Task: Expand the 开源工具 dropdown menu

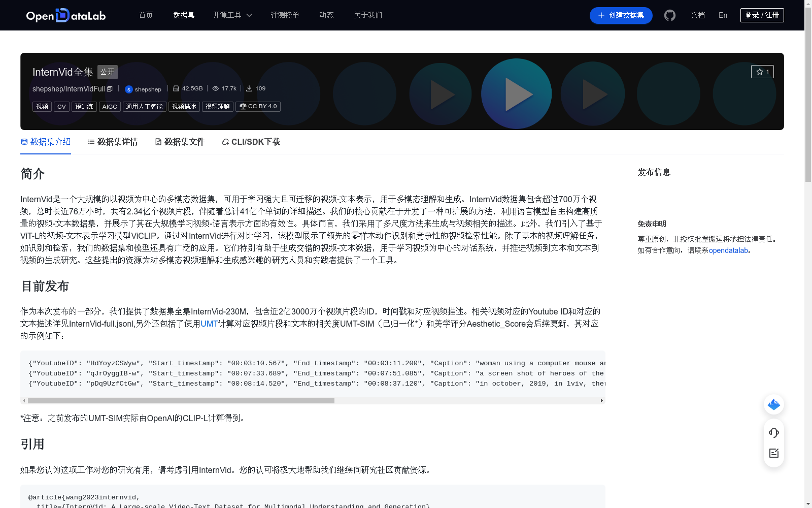Action: pyautogui.click(x=232, y=15)
